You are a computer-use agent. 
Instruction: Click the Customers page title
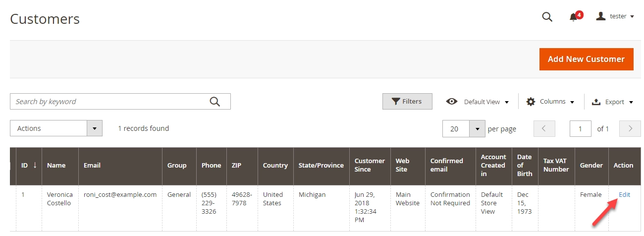pyautogui.click(x=45, y=19)
